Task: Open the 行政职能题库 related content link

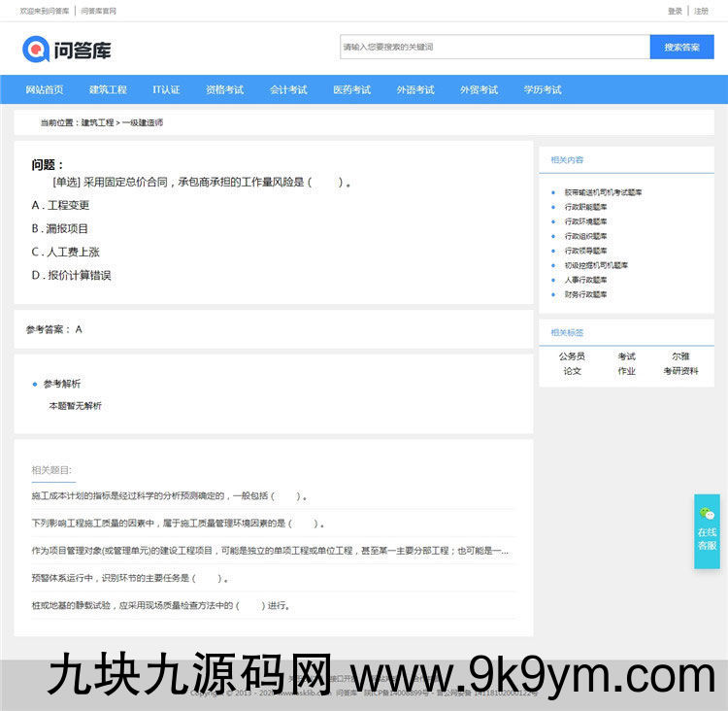Action: (x=585, y=207)
